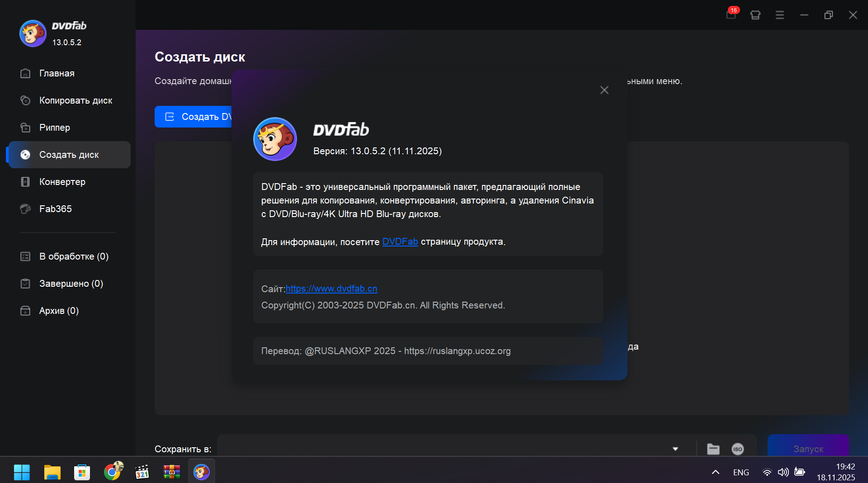Click the Версия: 13.0.5.2 (11.11.2025) text
The height and width of the screenshot is (483, 868).
click(377, 151)
